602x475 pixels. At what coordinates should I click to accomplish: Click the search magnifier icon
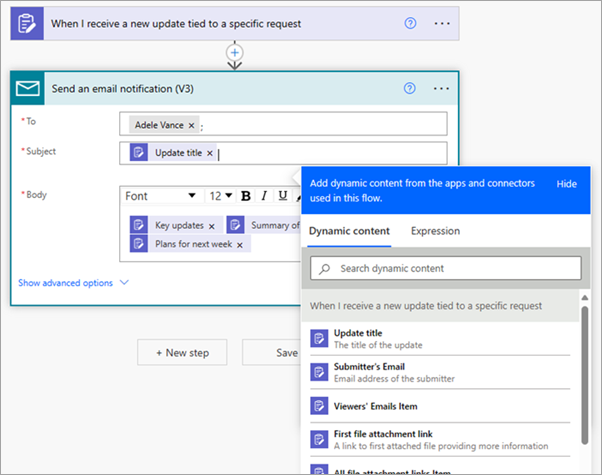click(x=324, y=268)
